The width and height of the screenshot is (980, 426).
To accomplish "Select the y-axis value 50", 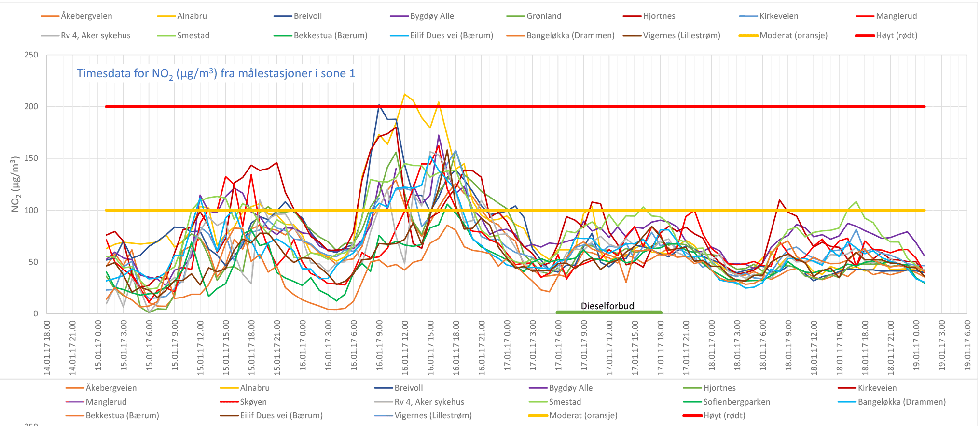I will point(33,262).
